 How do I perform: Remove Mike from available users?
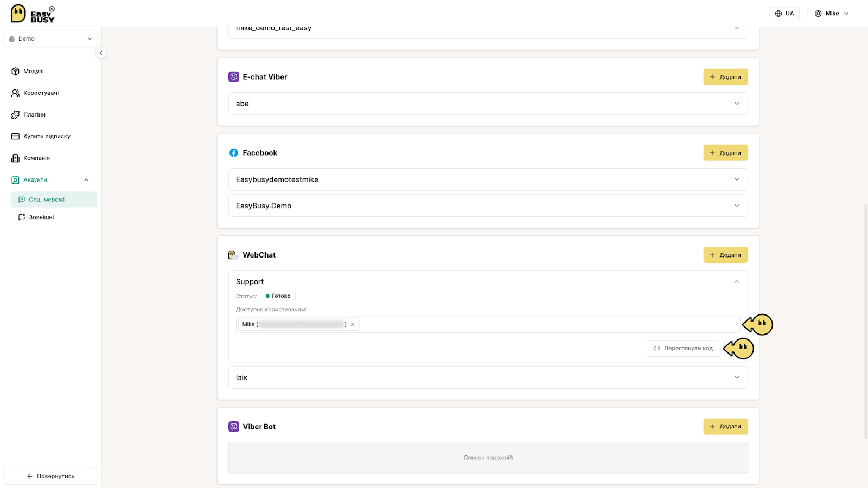353,324
